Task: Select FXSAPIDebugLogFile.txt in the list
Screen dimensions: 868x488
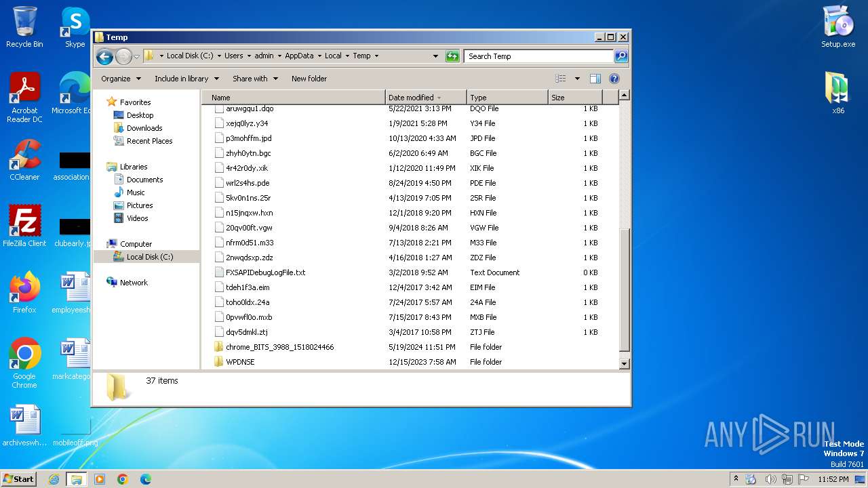Action: (x=265, y=272)
